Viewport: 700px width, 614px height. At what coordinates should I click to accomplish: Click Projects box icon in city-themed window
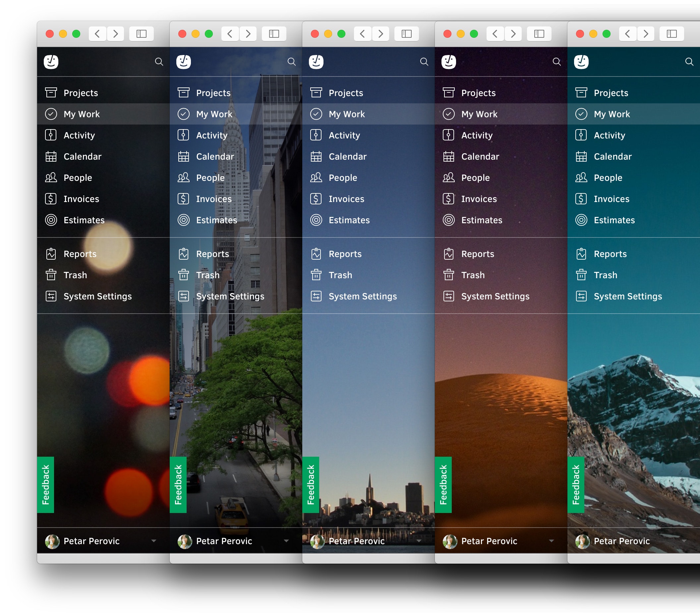184,92
